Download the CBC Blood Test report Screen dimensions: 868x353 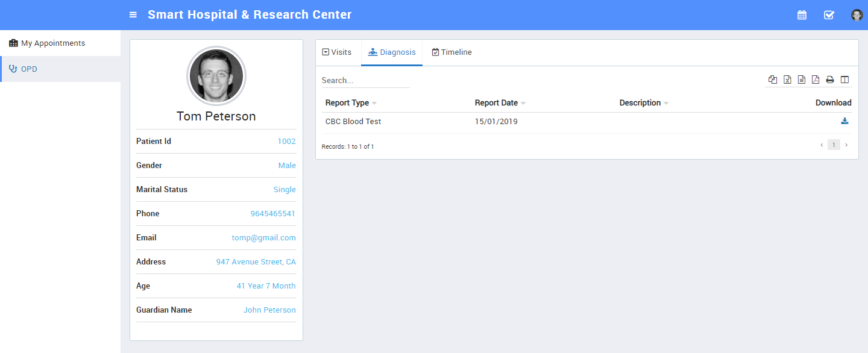click(844, 121)
